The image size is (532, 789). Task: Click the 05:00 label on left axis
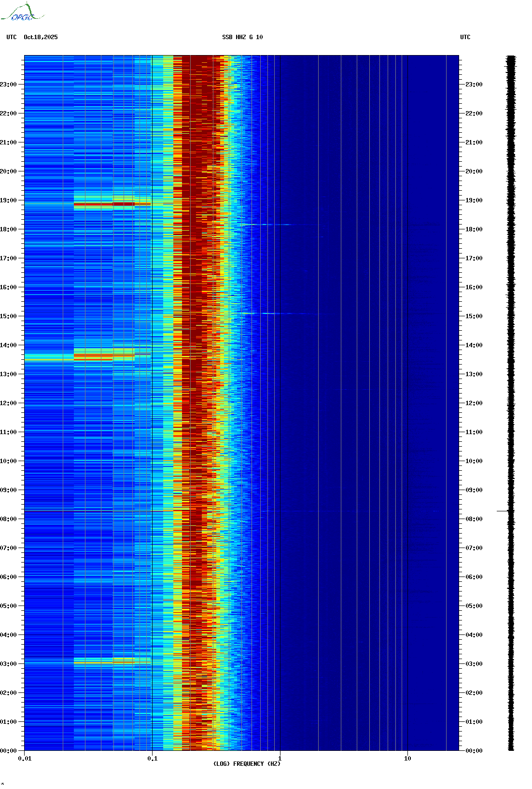point(9,606)
